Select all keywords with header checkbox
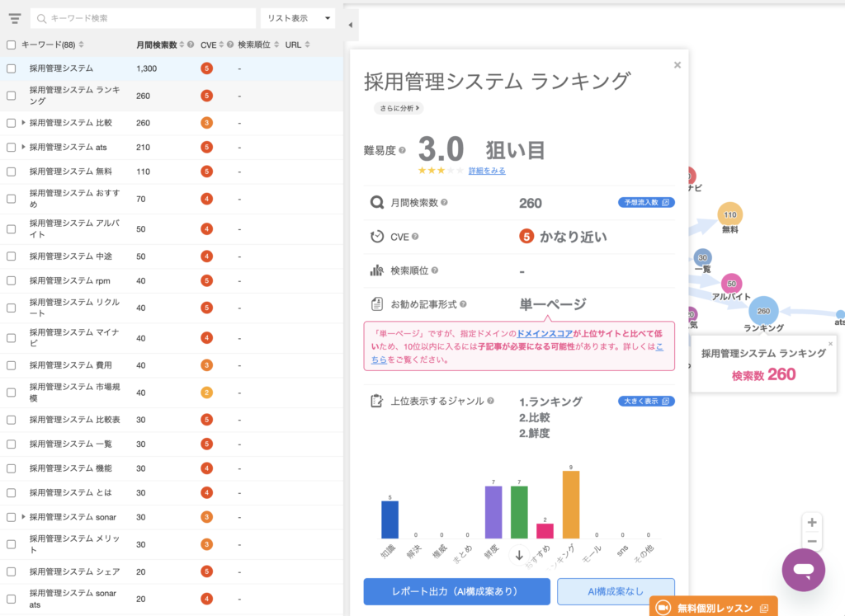This screenshot has width=845, height=616. 12,45
